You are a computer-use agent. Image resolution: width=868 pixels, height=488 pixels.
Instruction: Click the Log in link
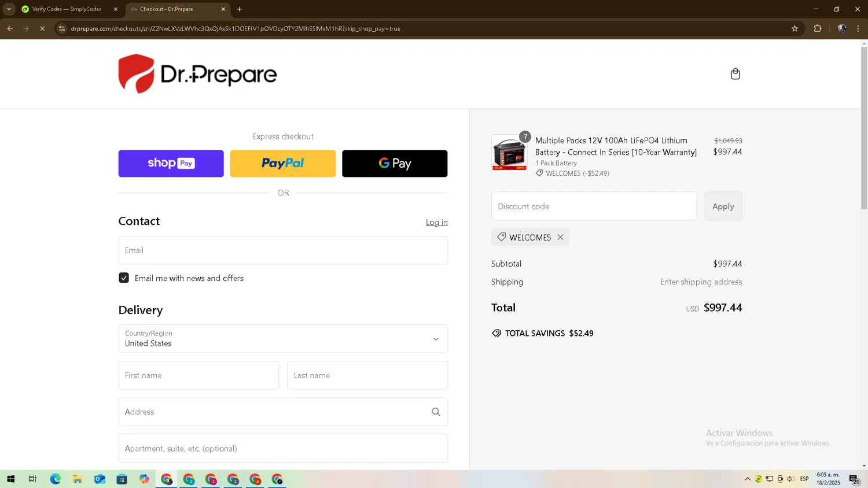pos(436,223)
